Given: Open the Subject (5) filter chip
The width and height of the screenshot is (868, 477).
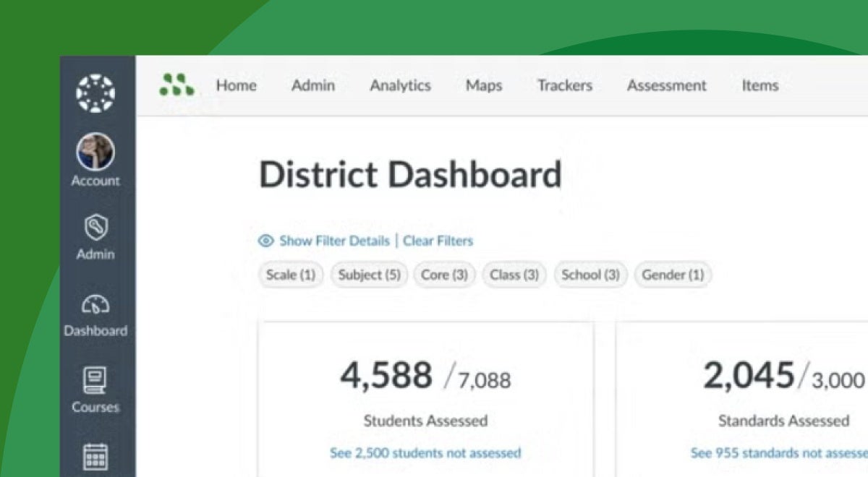Looking at the screenshot, I should (x=369, y=275).
